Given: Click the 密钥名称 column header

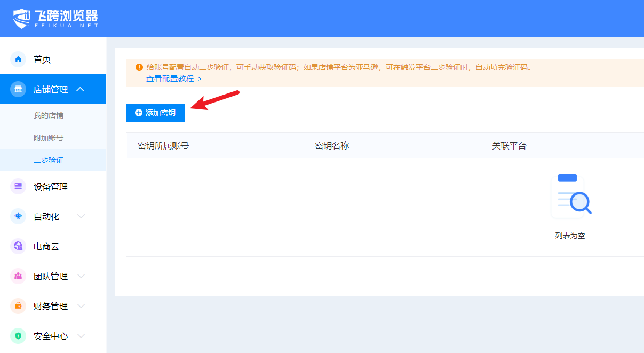Looking at the screenshot, I should point(332,145).
